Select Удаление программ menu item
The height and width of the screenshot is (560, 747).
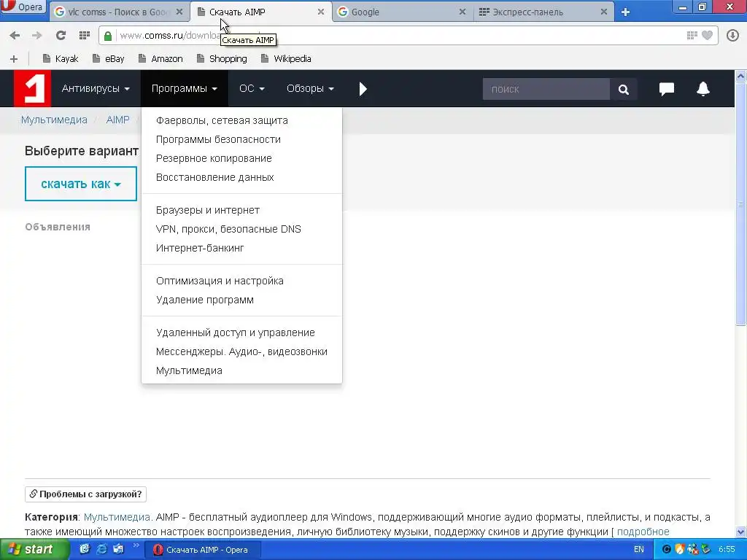(205, 300)
